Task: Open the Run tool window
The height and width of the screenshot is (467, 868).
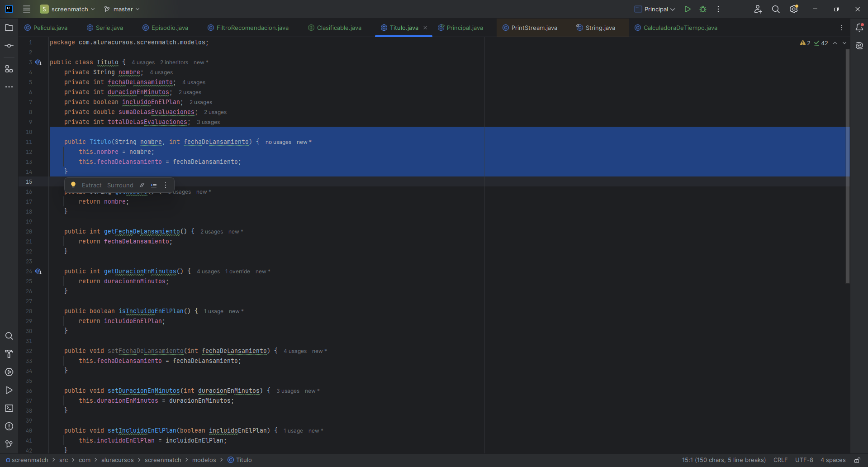Action: (9, 390)
